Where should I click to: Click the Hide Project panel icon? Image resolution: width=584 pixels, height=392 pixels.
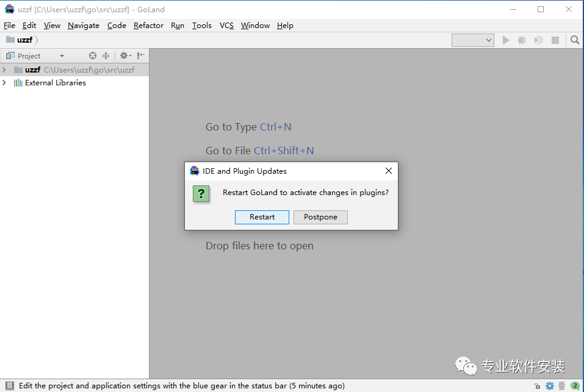140,56
